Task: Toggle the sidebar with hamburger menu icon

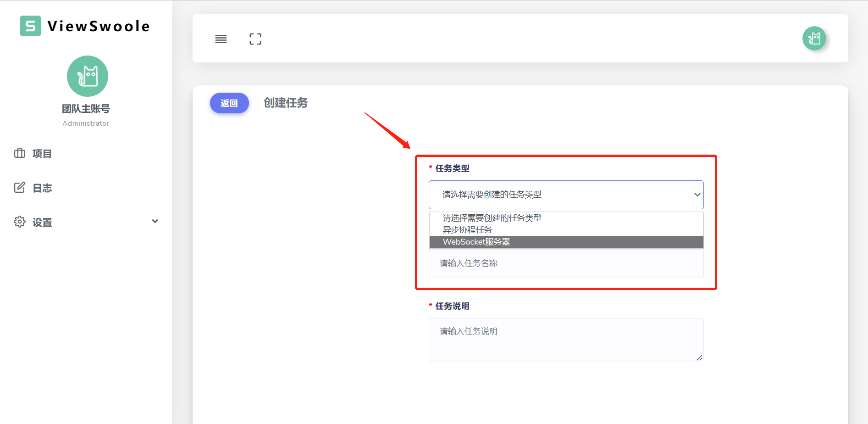Action: pyautogui.click(x=221, y=39)
